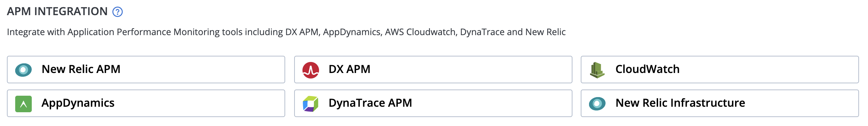868x126 pixels.
Task: Select the AppDynamics integration label
Action: pos(78,103)
